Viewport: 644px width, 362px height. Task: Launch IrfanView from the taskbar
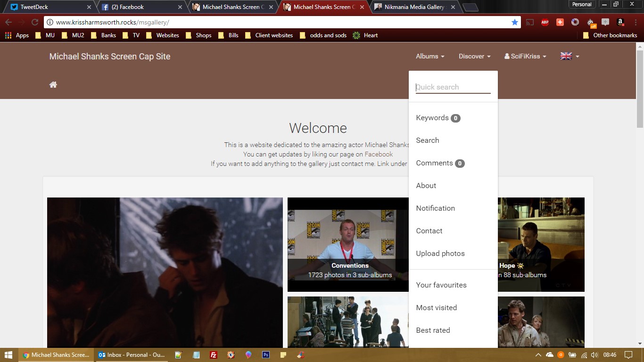(x=231, y=354)
